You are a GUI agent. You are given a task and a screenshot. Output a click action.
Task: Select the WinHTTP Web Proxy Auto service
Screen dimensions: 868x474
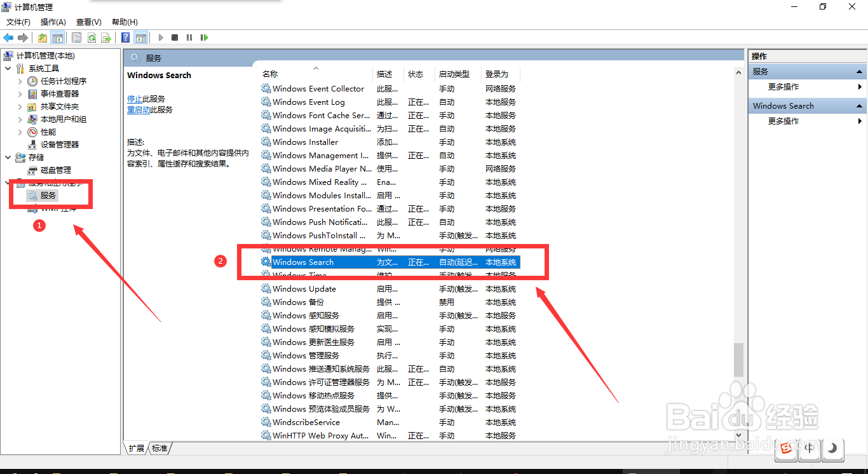coord(390,435)
